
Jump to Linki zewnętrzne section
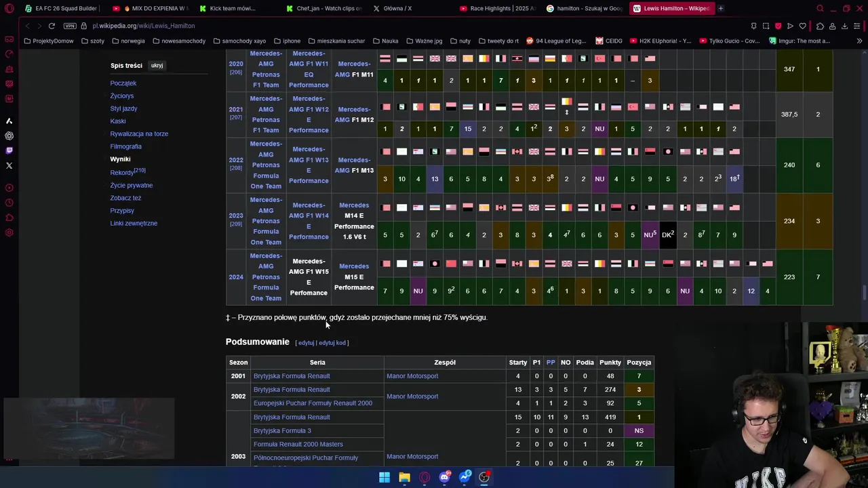click(x=134, y=224)
